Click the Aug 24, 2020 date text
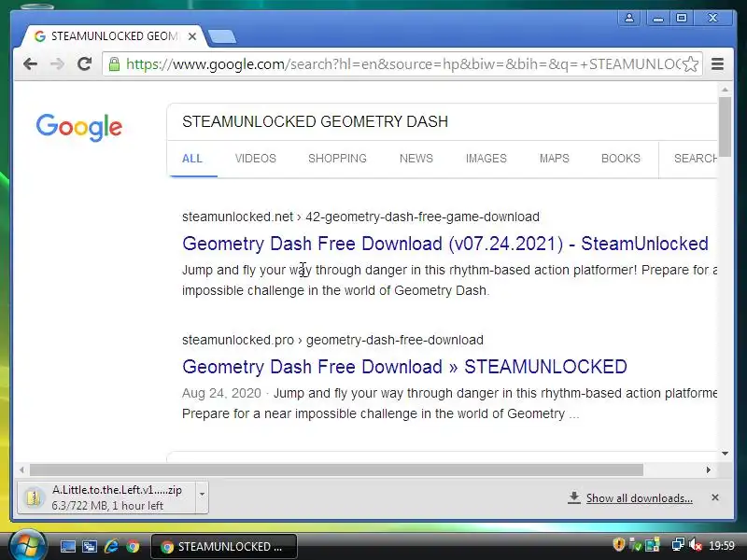The image size is (747, 560). pos(221,393)
